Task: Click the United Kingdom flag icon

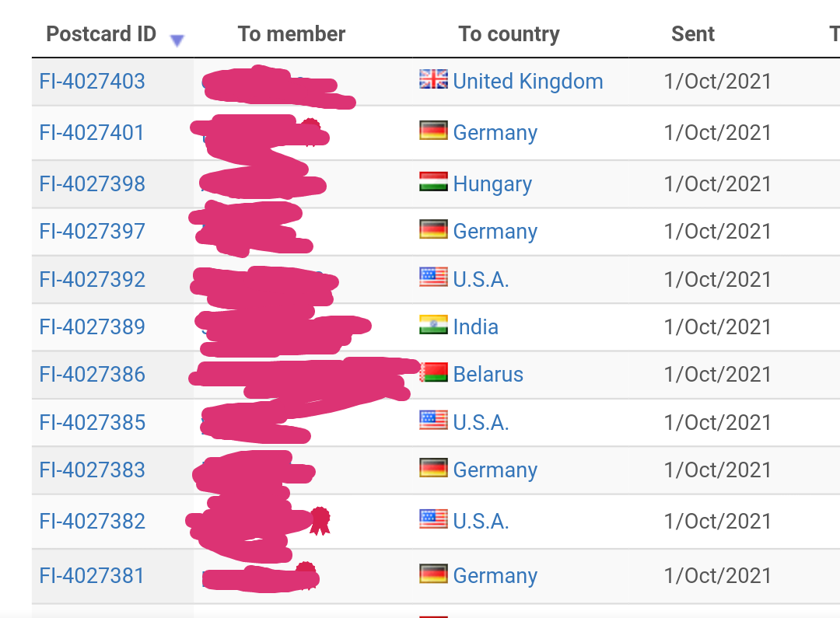Action: pos(433,79)
